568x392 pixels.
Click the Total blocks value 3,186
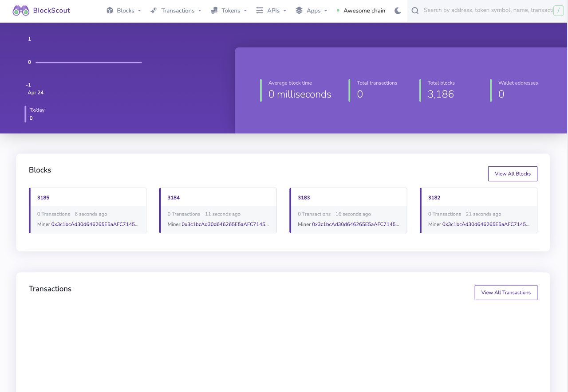pyautogui.click(x=441, y=94)
